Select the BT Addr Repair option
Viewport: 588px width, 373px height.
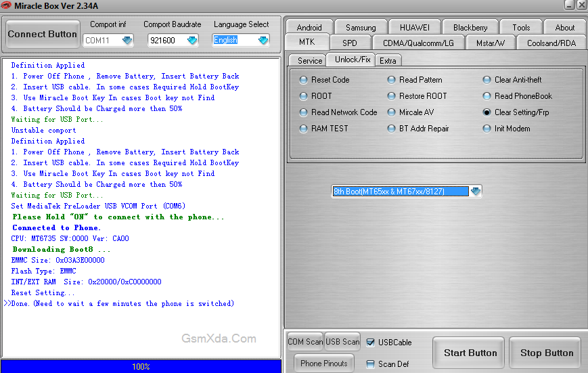pos(392,129)
